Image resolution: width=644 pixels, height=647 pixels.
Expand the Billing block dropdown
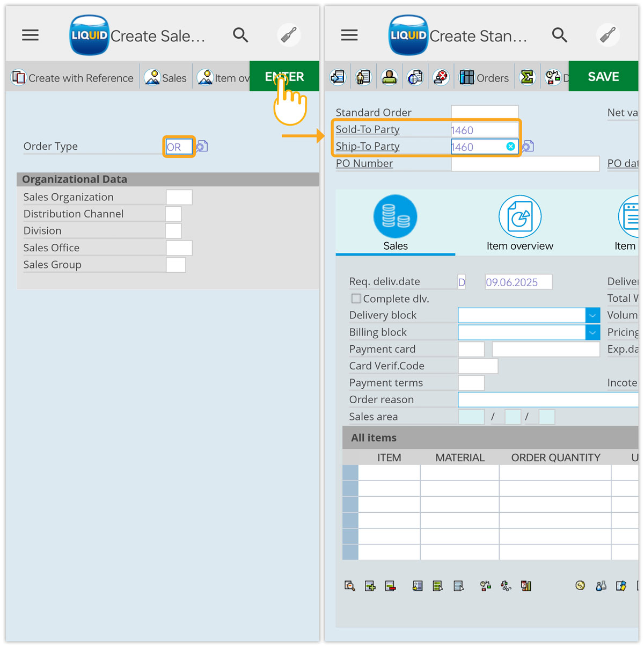coord(592,332)
